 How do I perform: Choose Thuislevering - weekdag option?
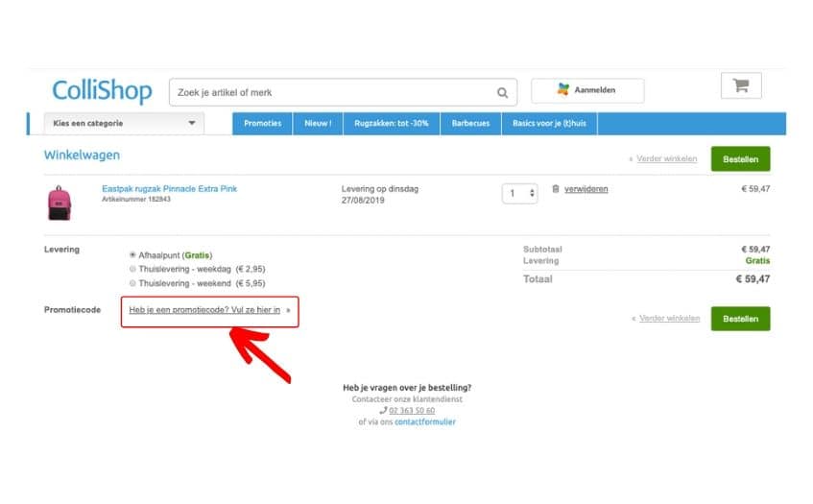click(x=132, y=270)
